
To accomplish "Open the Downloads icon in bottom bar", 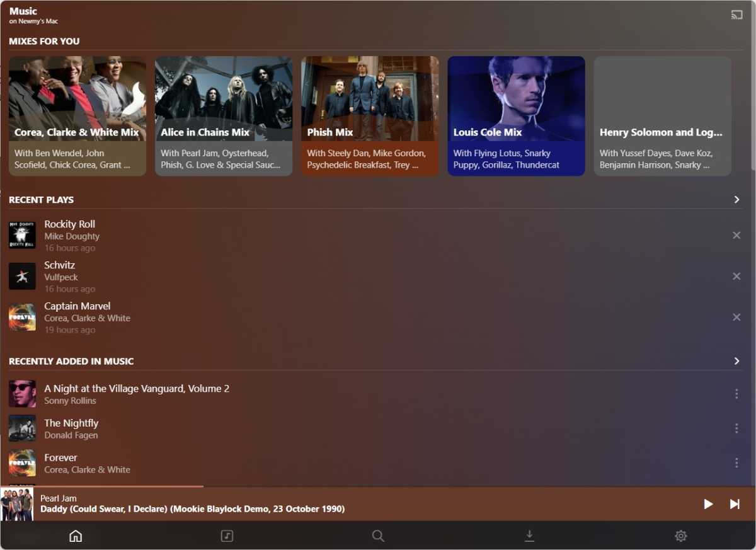I will (529, 536).
